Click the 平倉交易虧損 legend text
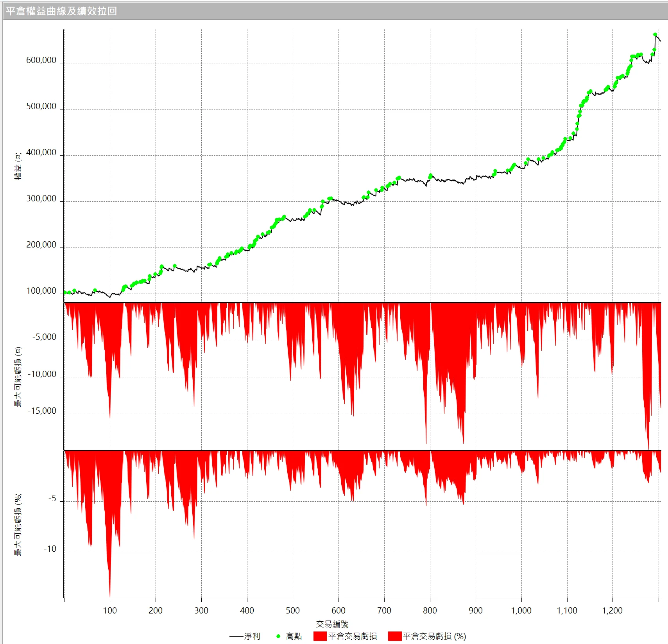Image resolution: width=668 pixels, height=644 pixels. [x=353, y=636]
